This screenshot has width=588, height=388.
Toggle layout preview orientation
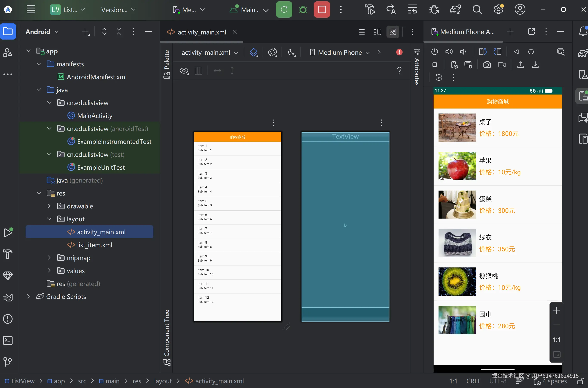coord(273,52)
